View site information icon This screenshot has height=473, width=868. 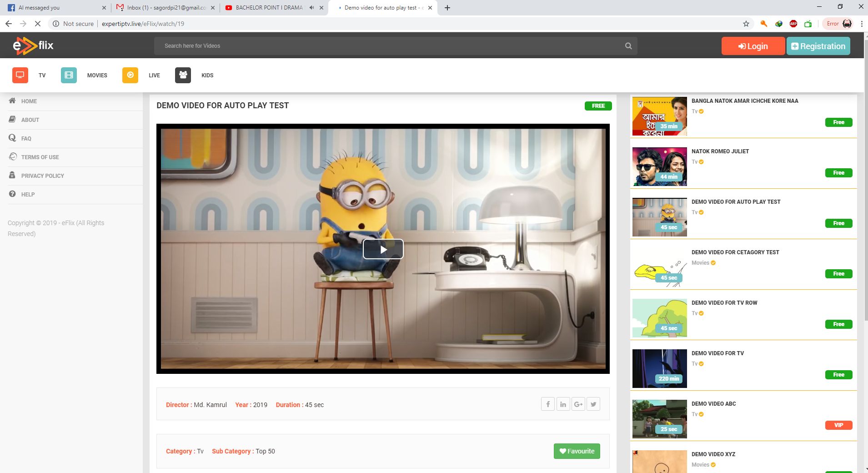pos(55,24)
